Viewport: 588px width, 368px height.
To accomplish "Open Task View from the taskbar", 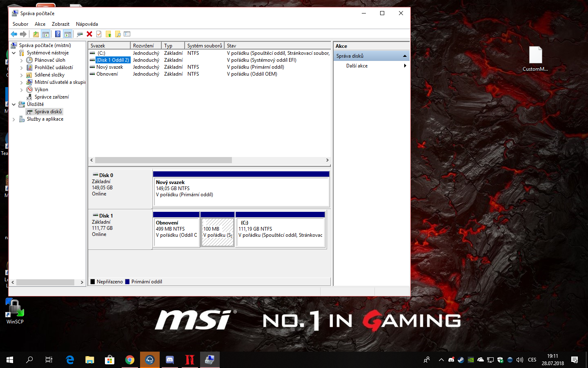I will [49, 360].
